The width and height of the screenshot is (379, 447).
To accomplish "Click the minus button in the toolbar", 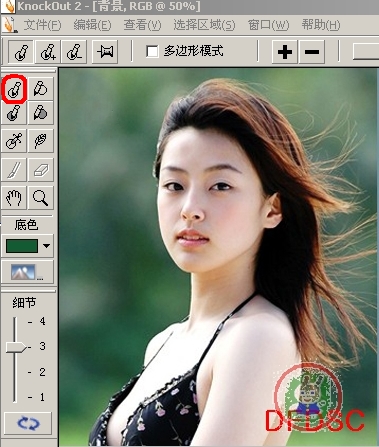I will pyautogui.click(x=312, y=52).
